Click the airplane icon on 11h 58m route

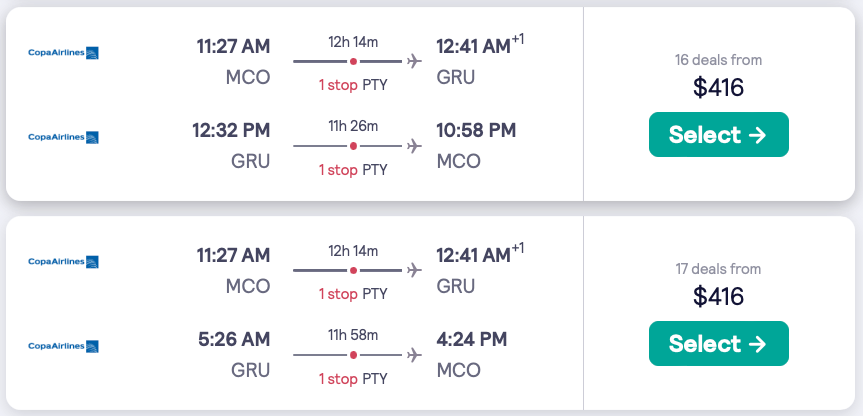[x=414, y=355]
